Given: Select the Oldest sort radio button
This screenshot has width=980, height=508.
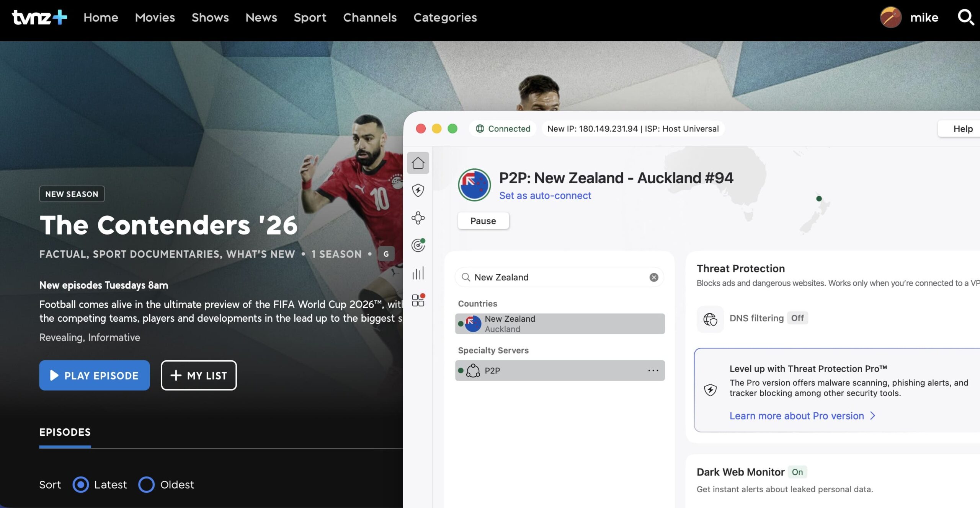Looking at the screenshot, I should pos(146,485).
